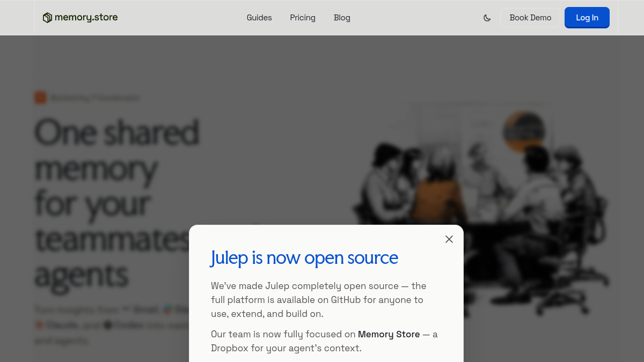Viewport: 644px width, 362px height.
Task: Click the memory.store logo
Action: [x=80, y=18]
